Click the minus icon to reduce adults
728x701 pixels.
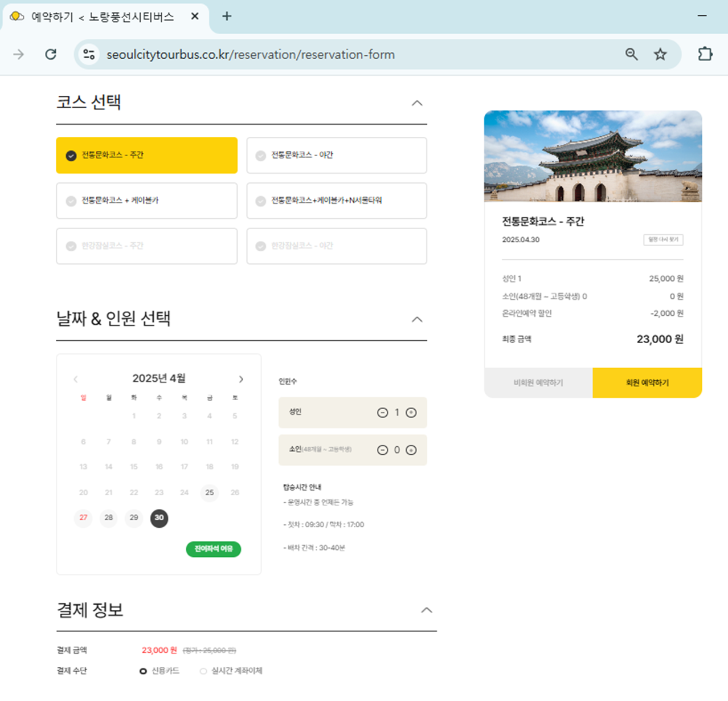(382, 413)
